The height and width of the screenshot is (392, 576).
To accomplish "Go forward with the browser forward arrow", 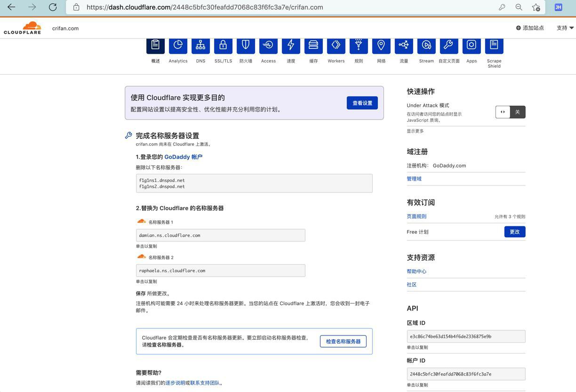I will [32, 7].
